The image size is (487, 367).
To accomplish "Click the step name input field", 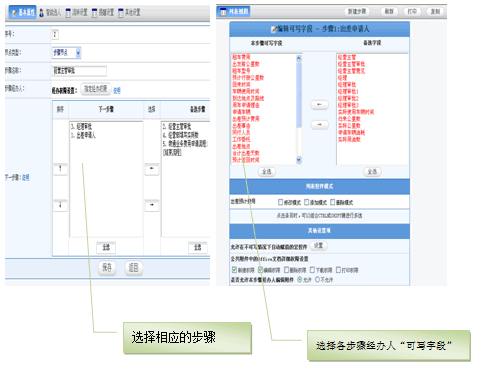I will coord(79,71).
